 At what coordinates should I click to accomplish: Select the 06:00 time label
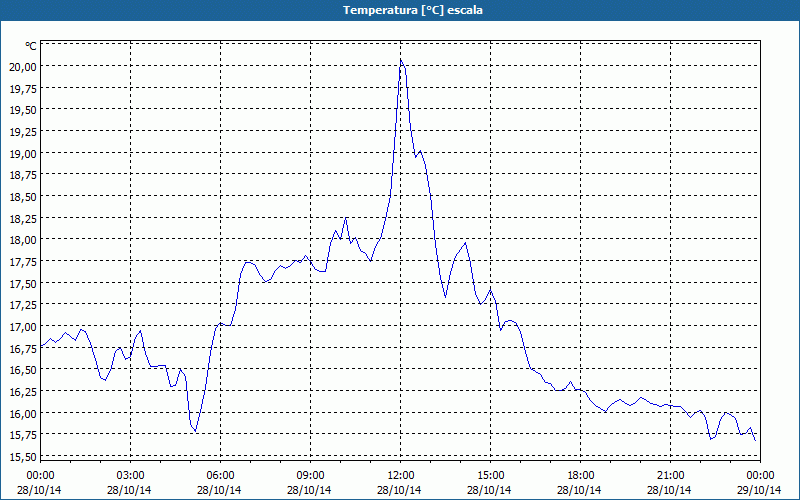click(220, 475)
